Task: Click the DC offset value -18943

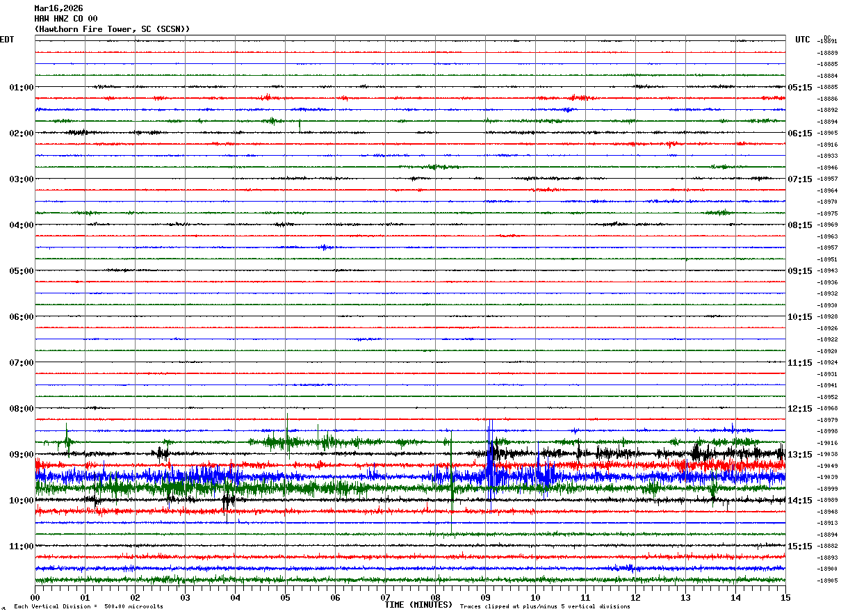Action: pos(827,271)
